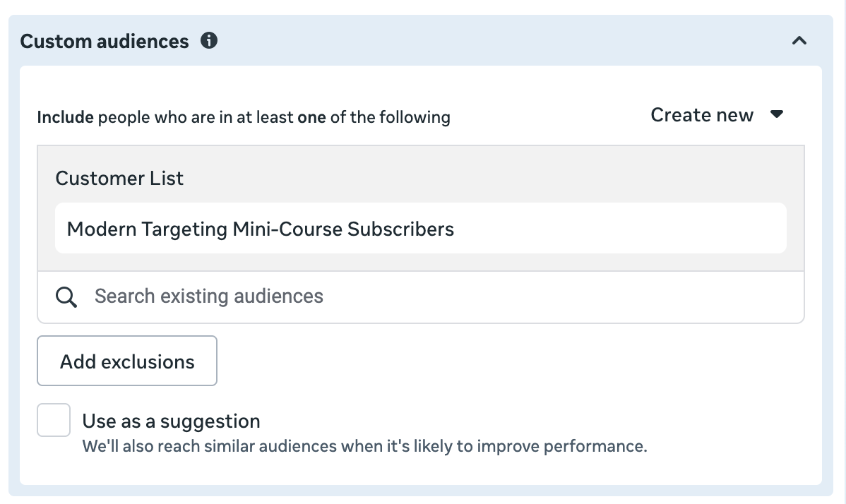846x504 pixels.
Task: Click the Create new dropdown arrow
Action: click(777, 114)
